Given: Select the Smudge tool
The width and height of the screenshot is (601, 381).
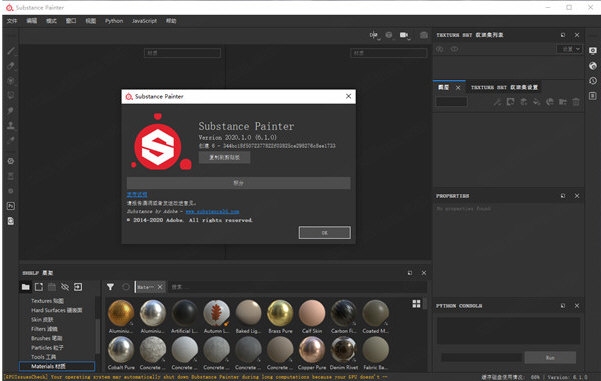Looking at the screenshot, I should (x=11, y=110).
